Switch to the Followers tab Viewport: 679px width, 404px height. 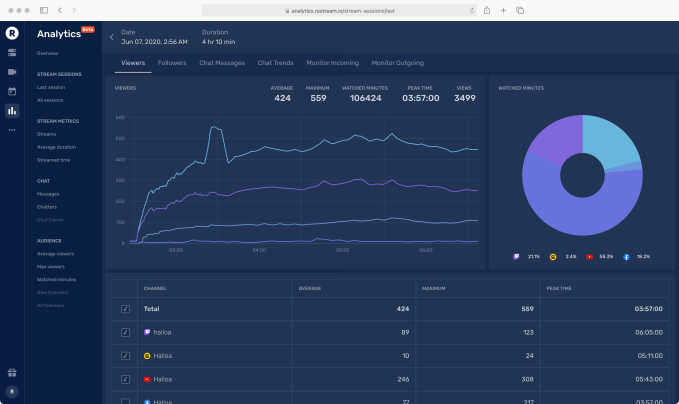[x=172, y=63]
